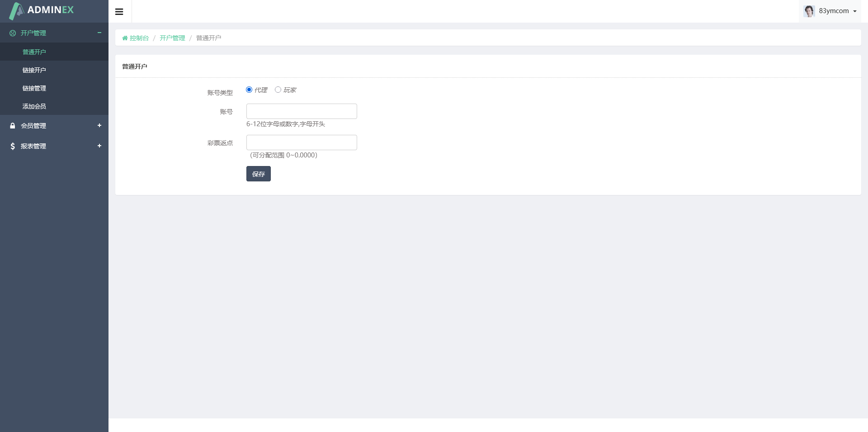
Task: Collapse the 开户管理 sidebar section
Action: [99, 33]
